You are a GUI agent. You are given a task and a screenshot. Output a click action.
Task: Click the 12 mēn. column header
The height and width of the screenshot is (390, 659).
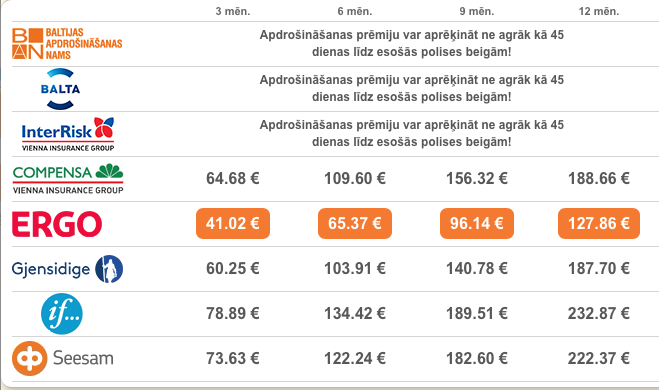pos(599,11)
